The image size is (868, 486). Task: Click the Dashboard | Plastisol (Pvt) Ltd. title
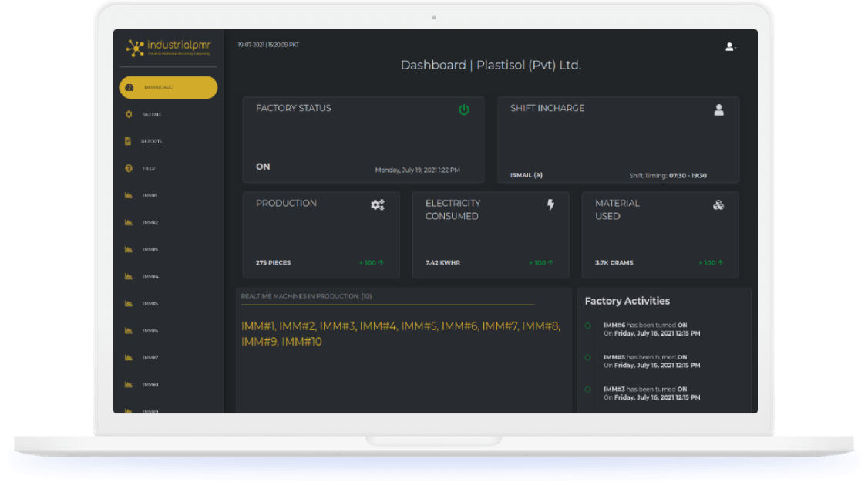click(490, 66)
